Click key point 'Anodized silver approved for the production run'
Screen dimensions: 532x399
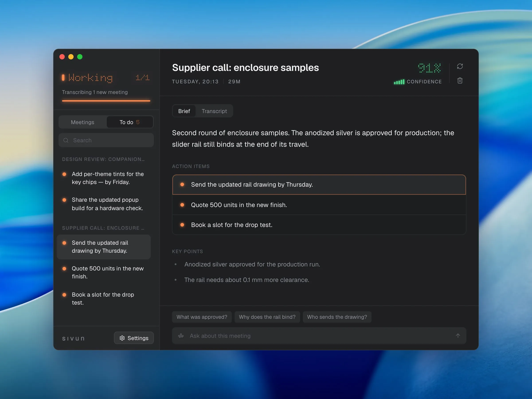pos(252,264)
